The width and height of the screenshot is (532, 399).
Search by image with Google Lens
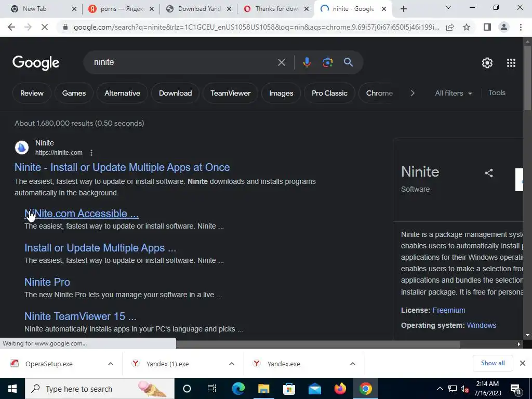(327, 62)
